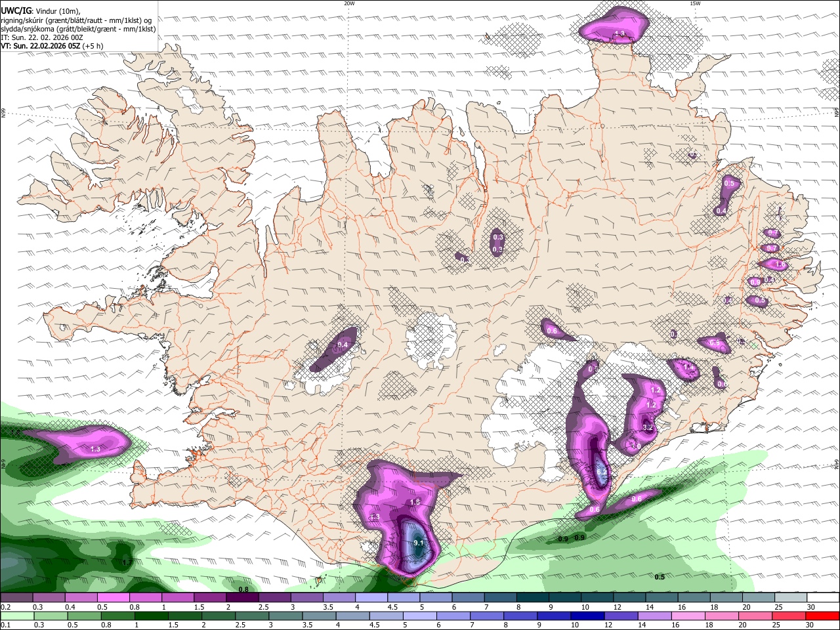Click the VT: Sun. 22.02.2026 05Z (+5 h) line
The height and width of the screenshot is (630, 840).
point(53,46)
